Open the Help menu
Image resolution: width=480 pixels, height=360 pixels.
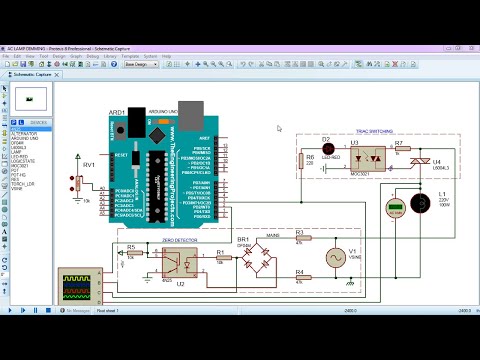point(166,56)
